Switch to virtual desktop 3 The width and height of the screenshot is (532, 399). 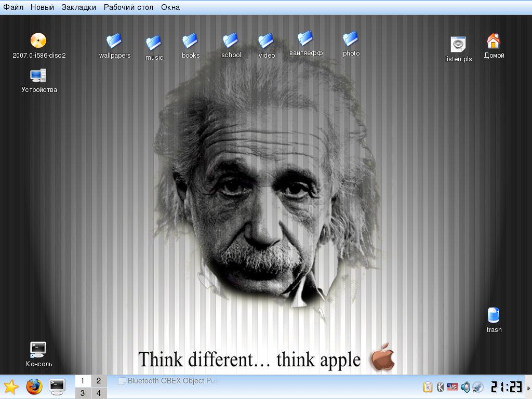(x=83, y=393)
